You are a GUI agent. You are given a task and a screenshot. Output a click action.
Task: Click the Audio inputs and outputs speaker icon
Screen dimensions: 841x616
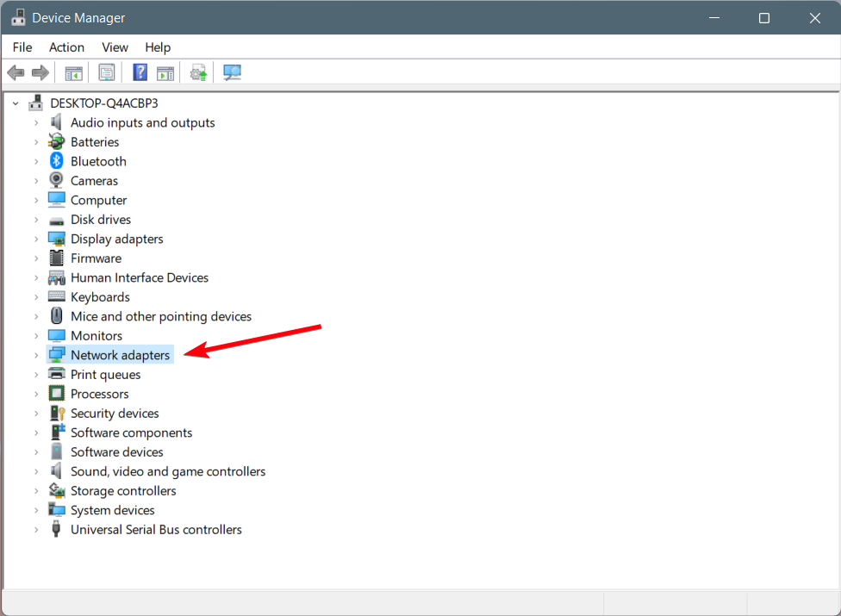coord(56,122)
